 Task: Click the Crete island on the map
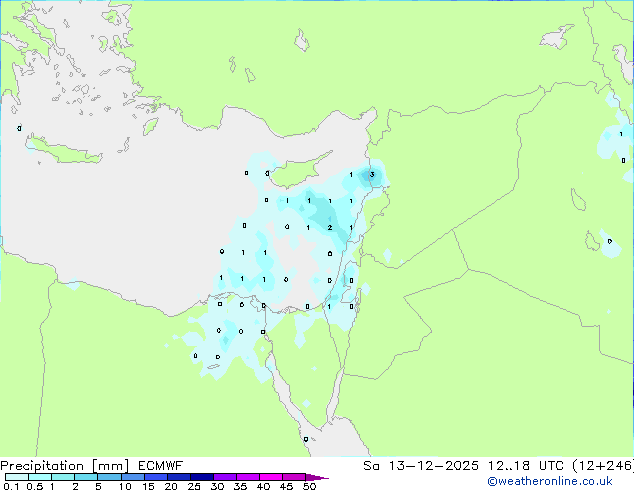[63, 150]
